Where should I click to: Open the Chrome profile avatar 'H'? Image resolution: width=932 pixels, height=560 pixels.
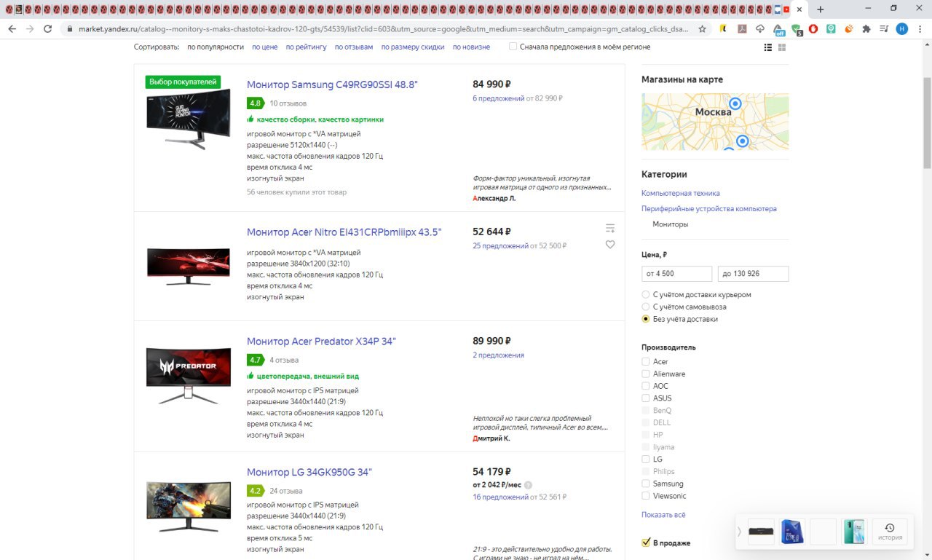[902, 28]
